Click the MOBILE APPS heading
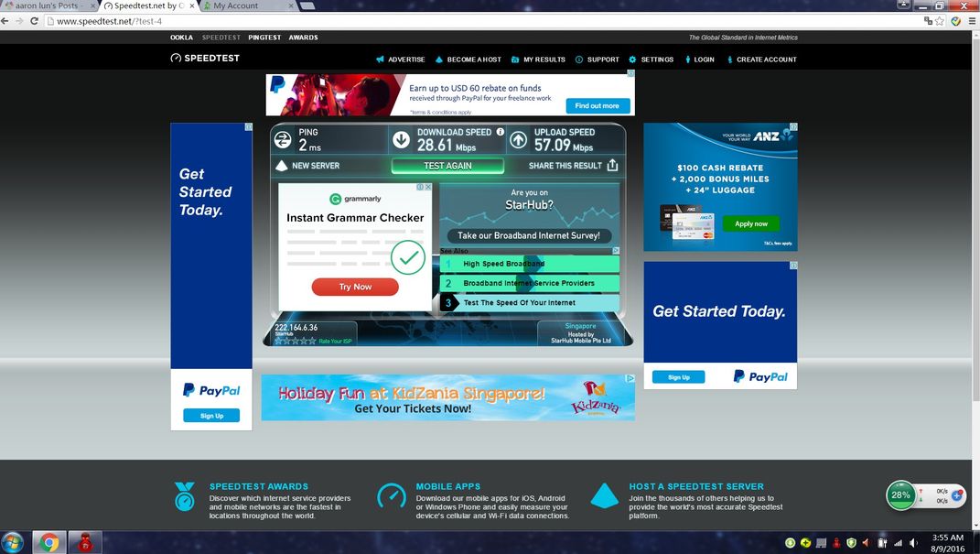 pos(448,486)
